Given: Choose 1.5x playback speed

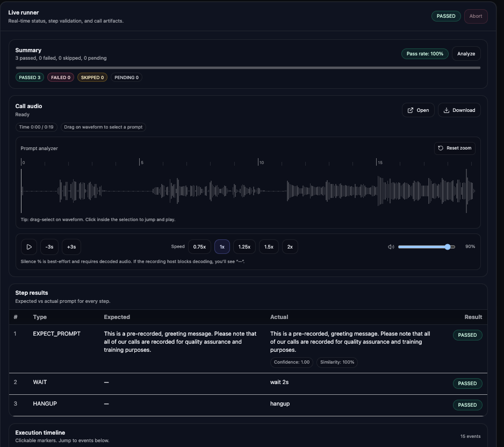Looking at the screenshot, I should click(x=269, y=247).
